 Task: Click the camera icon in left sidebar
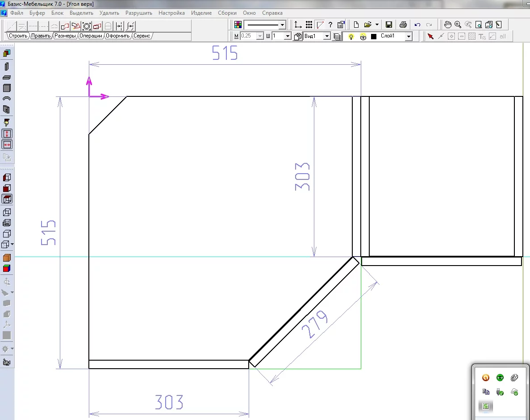point(7,362)
